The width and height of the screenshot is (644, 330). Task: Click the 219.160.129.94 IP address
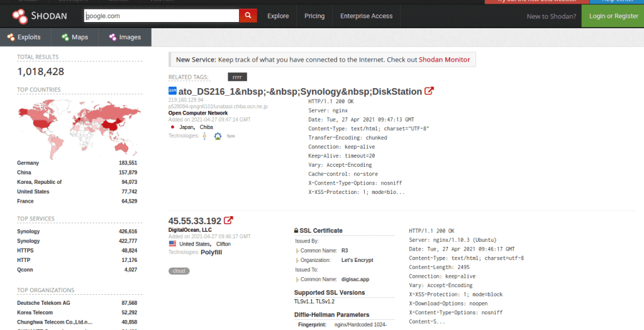pos(186,100)
